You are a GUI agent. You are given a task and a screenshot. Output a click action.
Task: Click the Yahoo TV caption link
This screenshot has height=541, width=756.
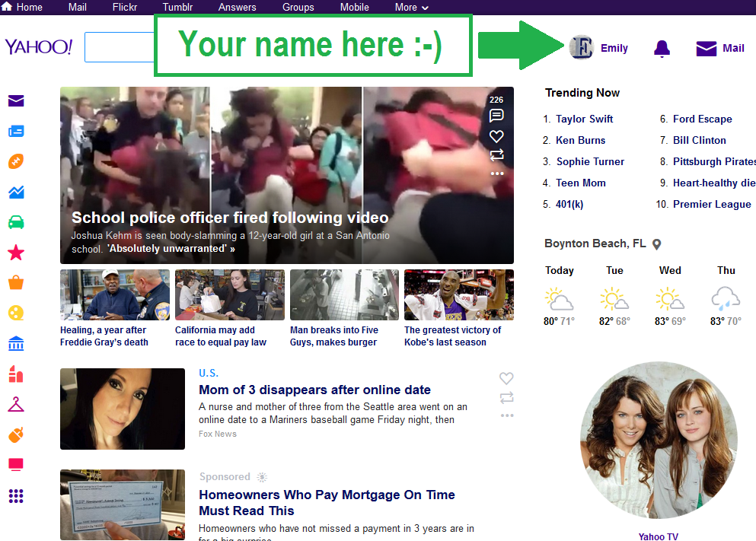click(659, 536)
